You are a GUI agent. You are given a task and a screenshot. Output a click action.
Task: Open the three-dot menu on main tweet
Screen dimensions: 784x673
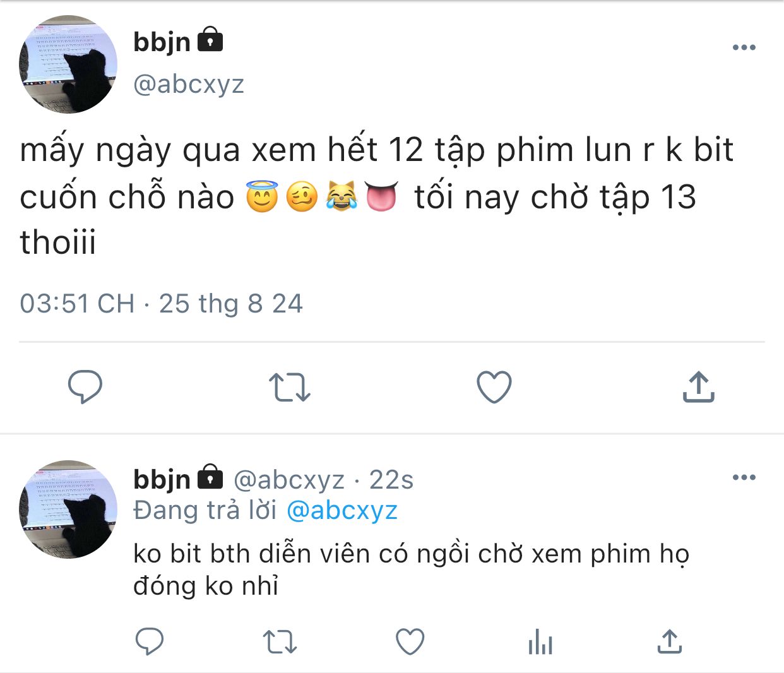pyautogui.click(x=744, y=47)
